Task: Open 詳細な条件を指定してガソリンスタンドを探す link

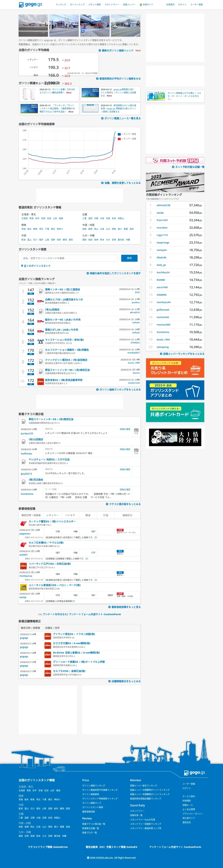Action: 114,273
